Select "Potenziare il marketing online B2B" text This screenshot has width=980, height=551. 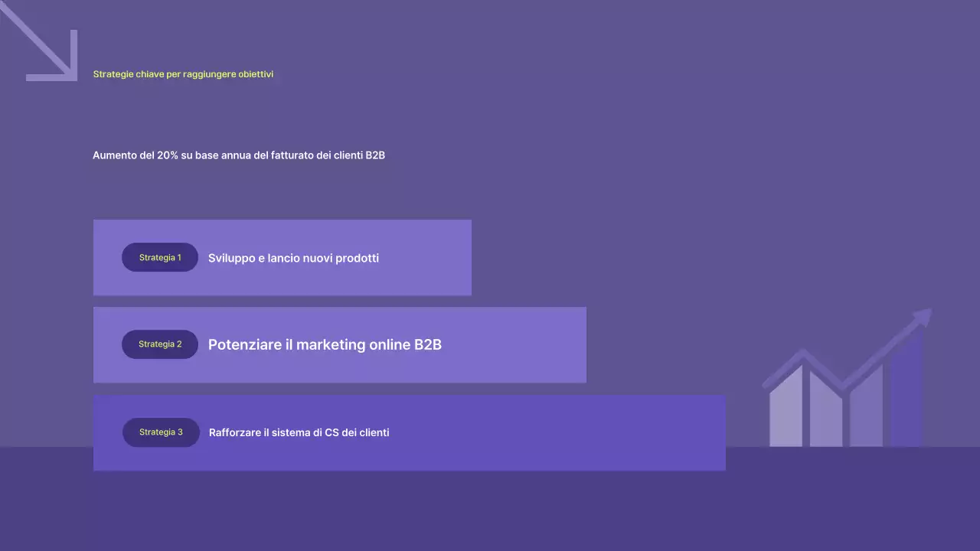click(x=325, y=345)
